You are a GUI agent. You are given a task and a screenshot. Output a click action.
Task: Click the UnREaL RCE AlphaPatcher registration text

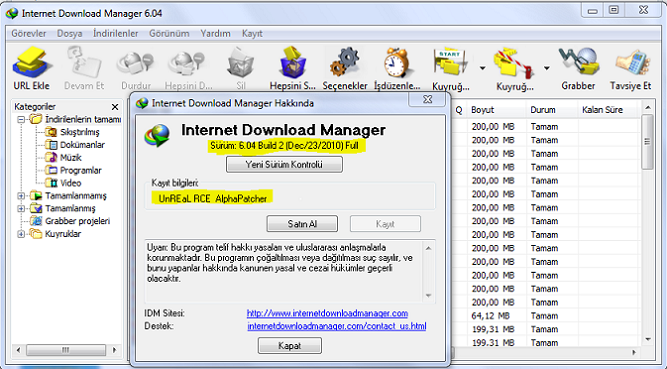click(213, 198)
